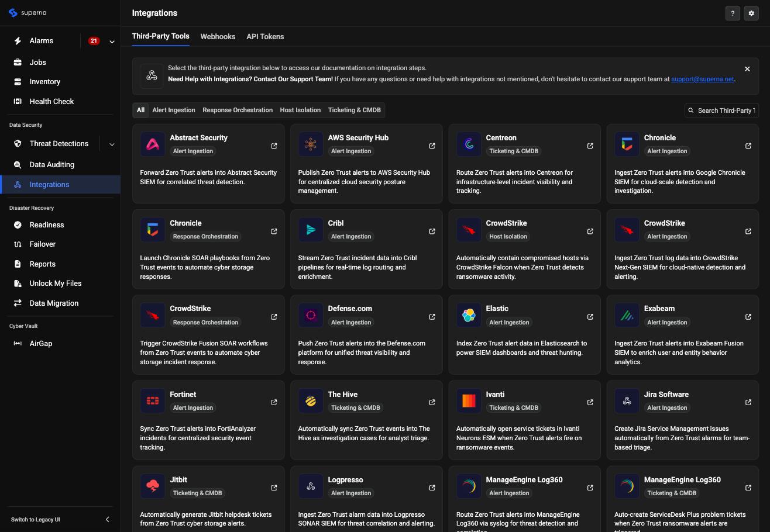Filter by Alert Ingestion
The width and height of the screenshot is (770, 532).
174,110
